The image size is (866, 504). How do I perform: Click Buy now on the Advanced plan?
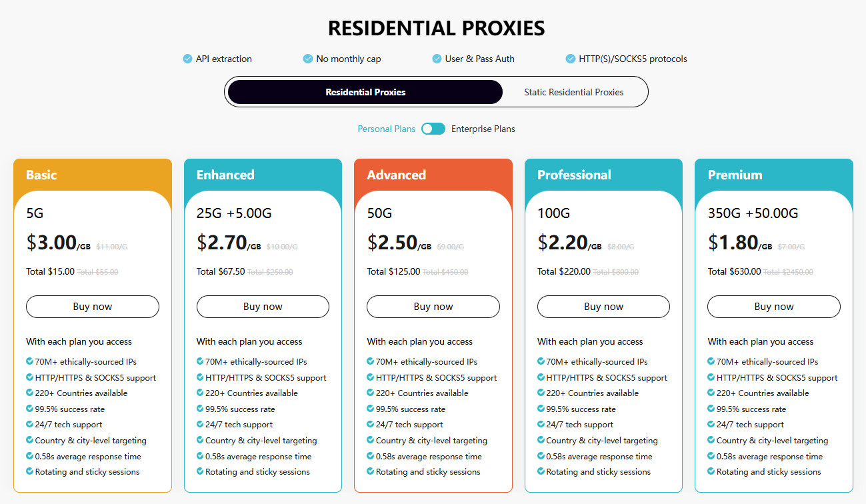(x=433, y=306)
